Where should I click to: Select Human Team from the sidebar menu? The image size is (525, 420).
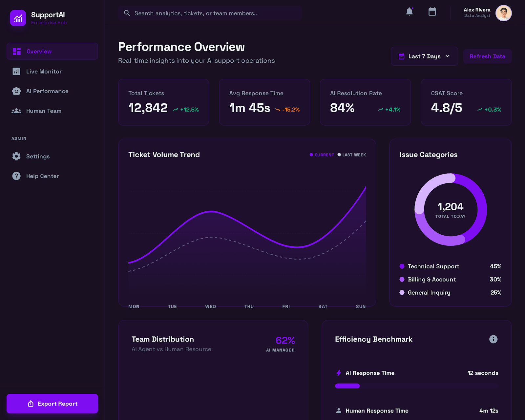[43, 111]
